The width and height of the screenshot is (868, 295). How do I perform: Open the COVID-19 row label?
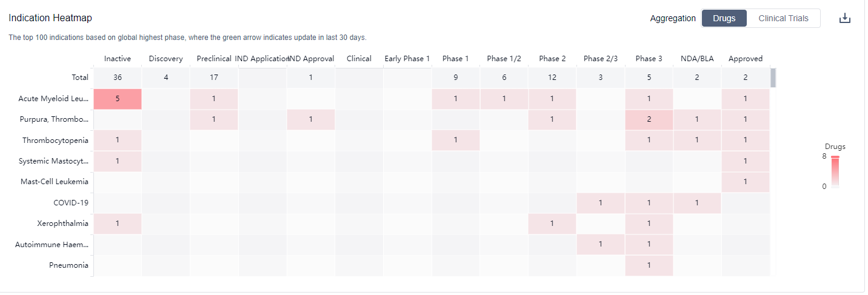coord(70,202)
